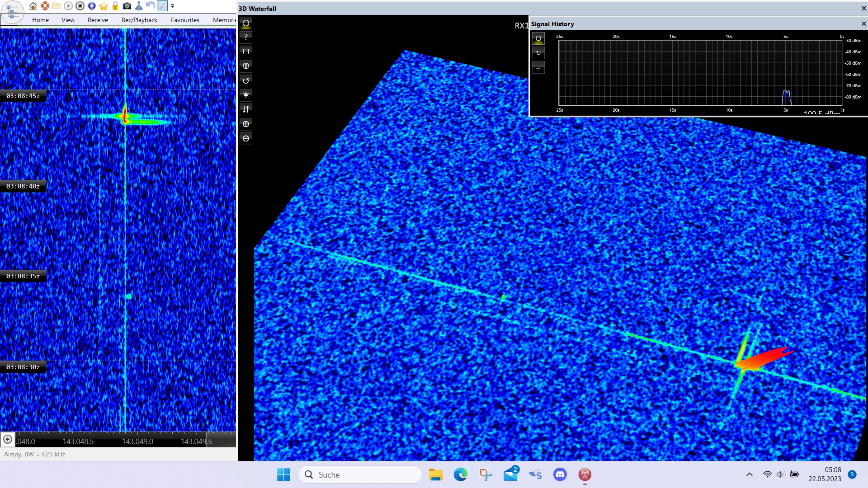The image size is (868, 488).
Task: Click the red antenna SDR app taskbar icon
Action: (585, 474)
